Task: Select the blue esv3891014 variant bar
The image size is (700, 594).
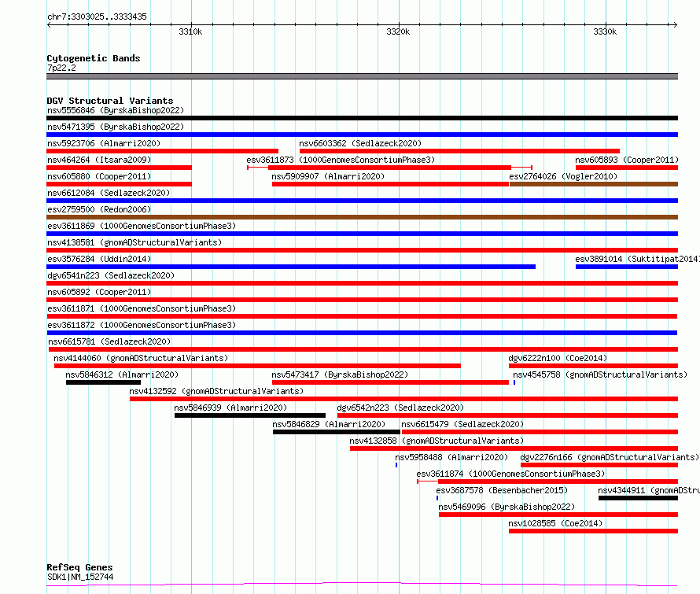Action: pos(627,267)
